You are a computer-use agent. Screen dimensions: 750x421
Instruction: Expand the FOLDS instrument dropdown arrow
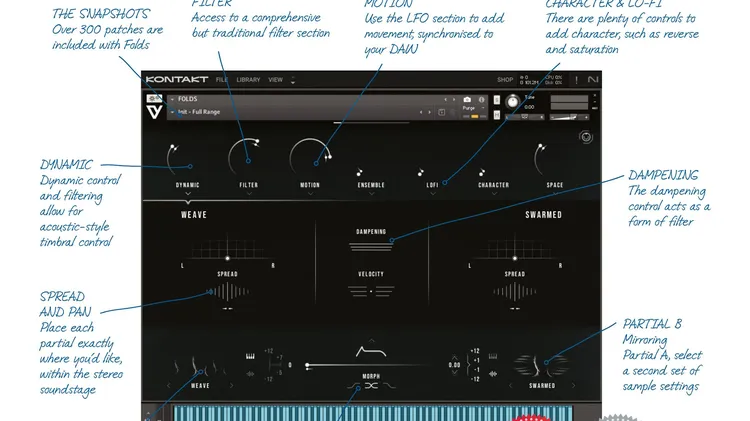172,99
